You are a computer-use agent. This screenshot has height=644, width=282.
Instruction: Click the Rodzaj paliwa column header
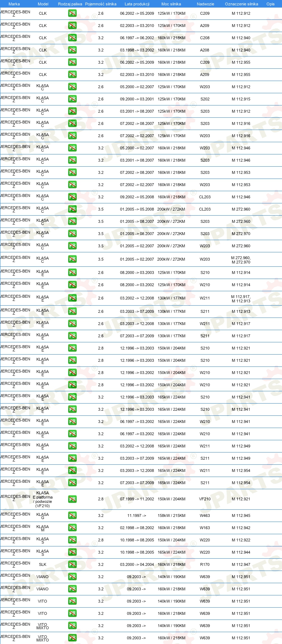[70, 4]
